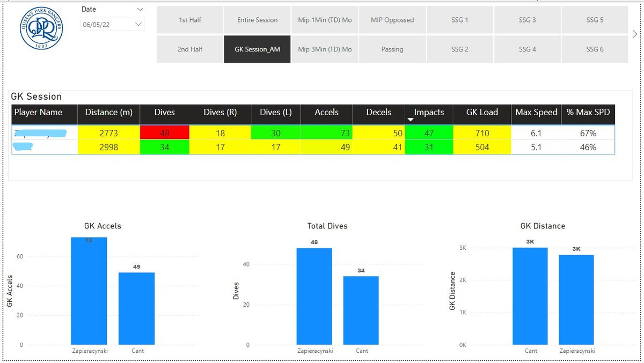Click the sort arrow above Impacts column
This screenshot has width=644, height=363.
click(411, 120)
